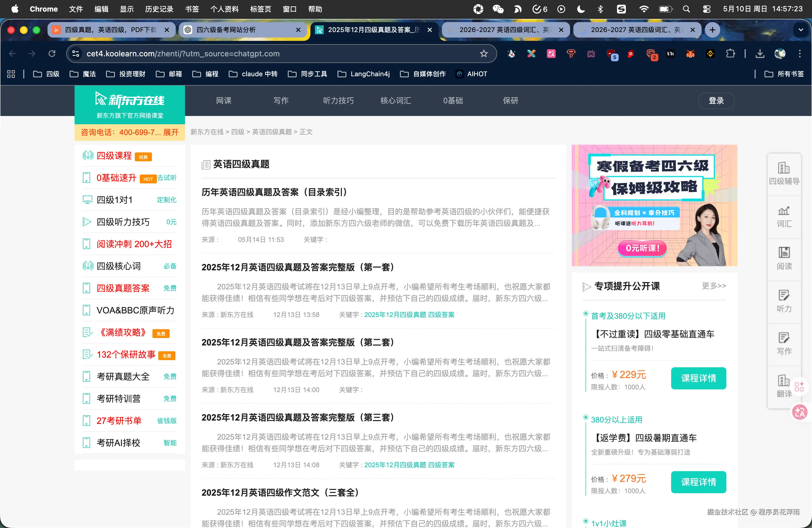This screenshot has height=528, width=812.
Task: Click the 阅读 floating sidebar icon
Action: (x=784, y=259)
